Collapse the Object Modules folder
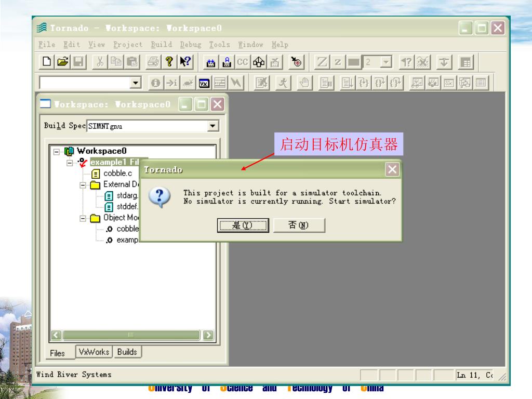532x399 pixels. [83, 219]
